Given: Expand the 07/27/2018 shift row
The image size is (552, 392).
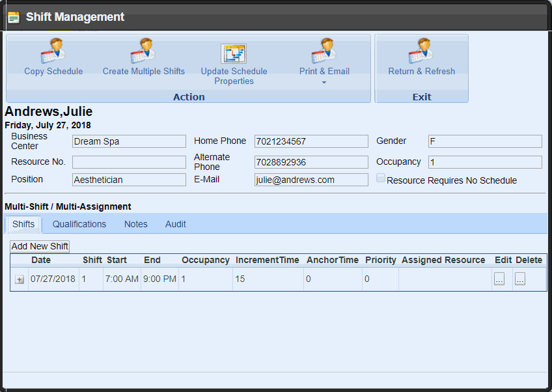Looking at the screenshot, I should coord(20,279).
